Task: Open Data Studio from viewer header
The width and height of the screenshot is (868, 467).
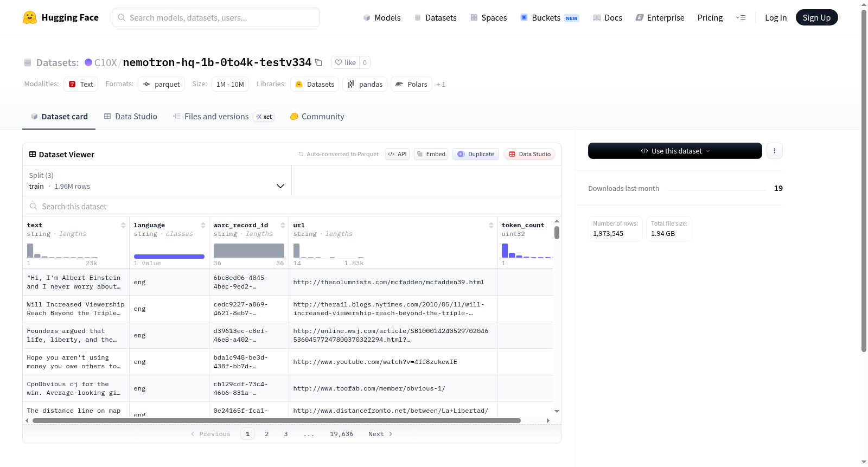Action: coord(529,154)
